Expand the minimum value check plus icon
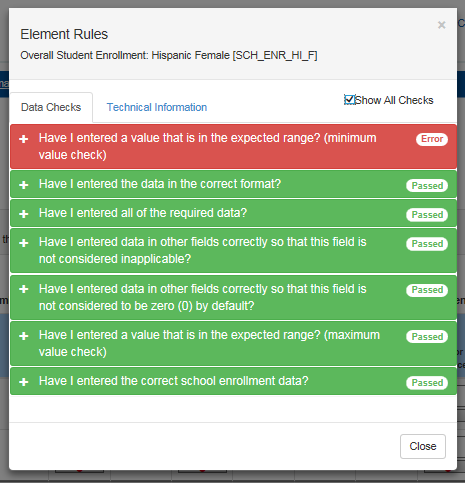Image resolution: width=465 pixels, height=483 pixels. (24, 139)
